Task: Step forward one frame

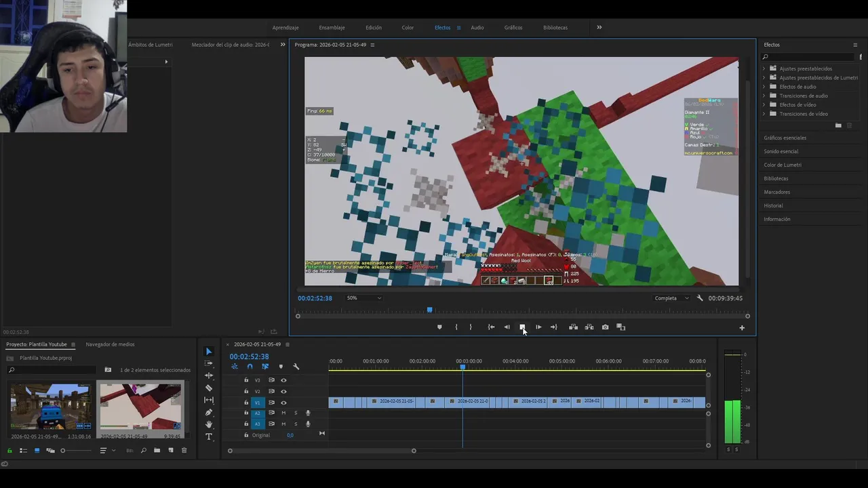Action: click(x=538, y=327)
